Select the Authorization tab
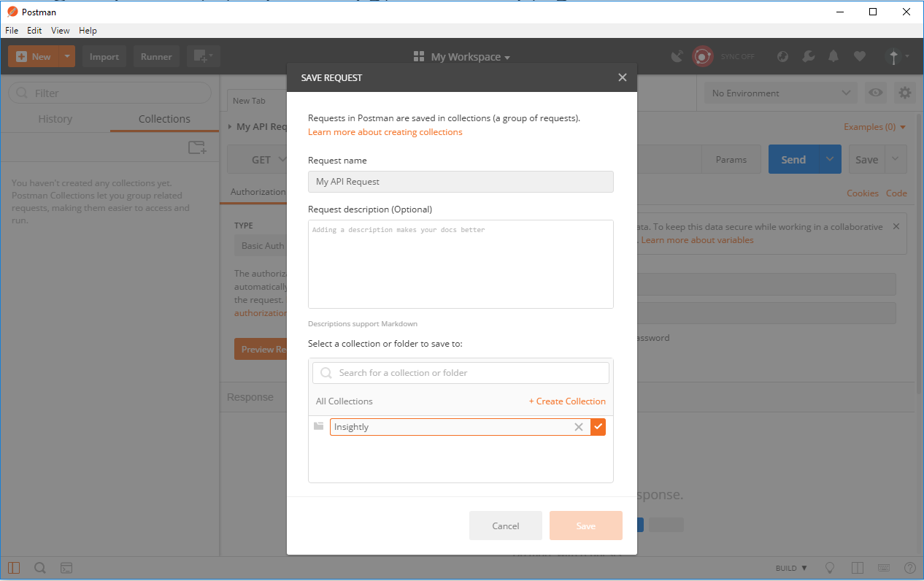Viewport: 924px width, 581px height. (258, 192)
